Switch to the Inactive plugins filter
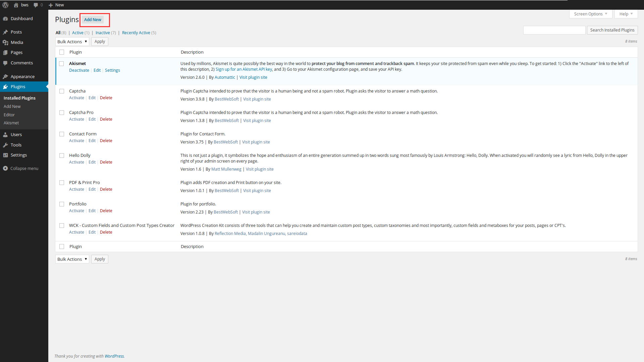644x362 pixels. 103,33
